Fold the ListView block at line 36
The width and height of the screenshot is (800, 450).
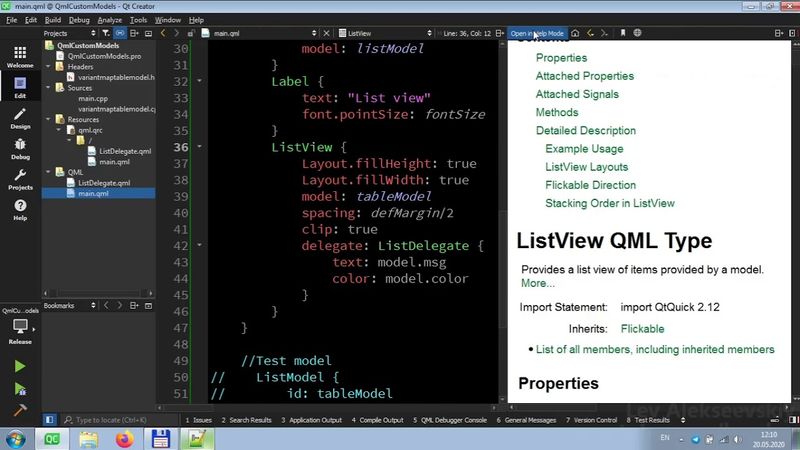[199, 147]
